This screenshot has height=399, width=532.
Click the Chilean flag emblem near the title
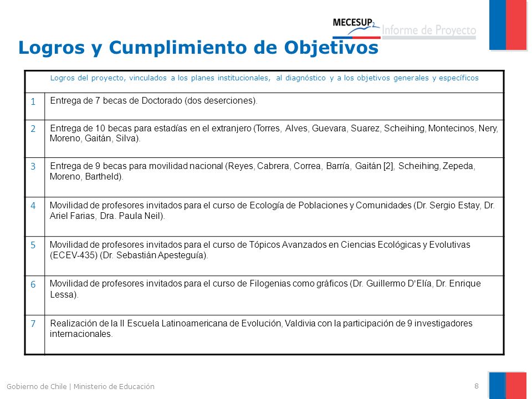pyautogui.click(x=508, y=25)
